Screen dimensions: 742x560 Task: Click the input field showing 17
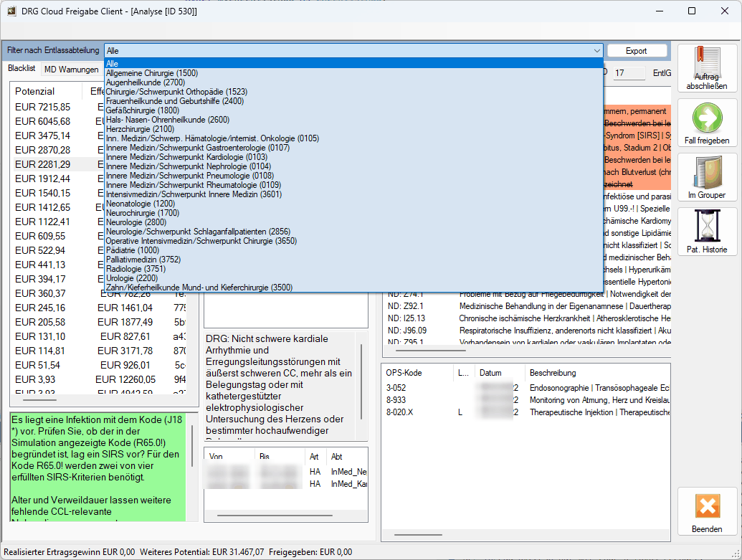click(629, 73)
